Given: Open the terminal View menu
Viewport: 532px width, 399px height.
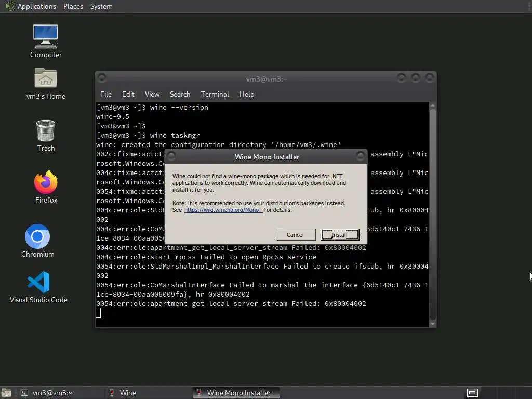Looking at the screenshot, I should 152,94.
